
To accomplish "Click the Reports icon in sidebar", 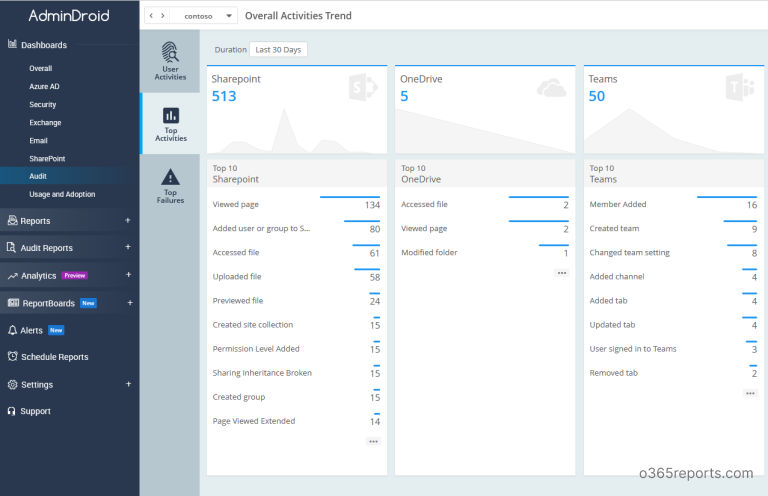I will pos(12,220).
